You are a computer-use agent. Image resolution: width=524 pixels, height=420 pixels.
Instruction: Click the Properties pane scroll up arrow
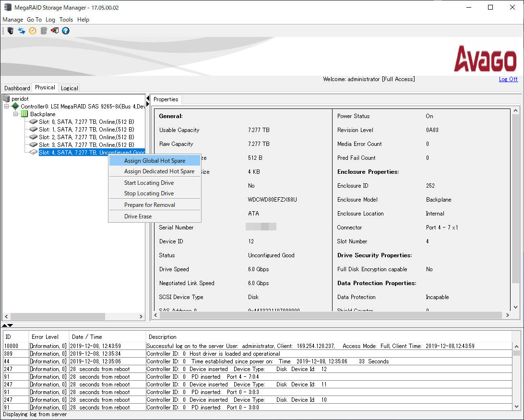(516, 110)
